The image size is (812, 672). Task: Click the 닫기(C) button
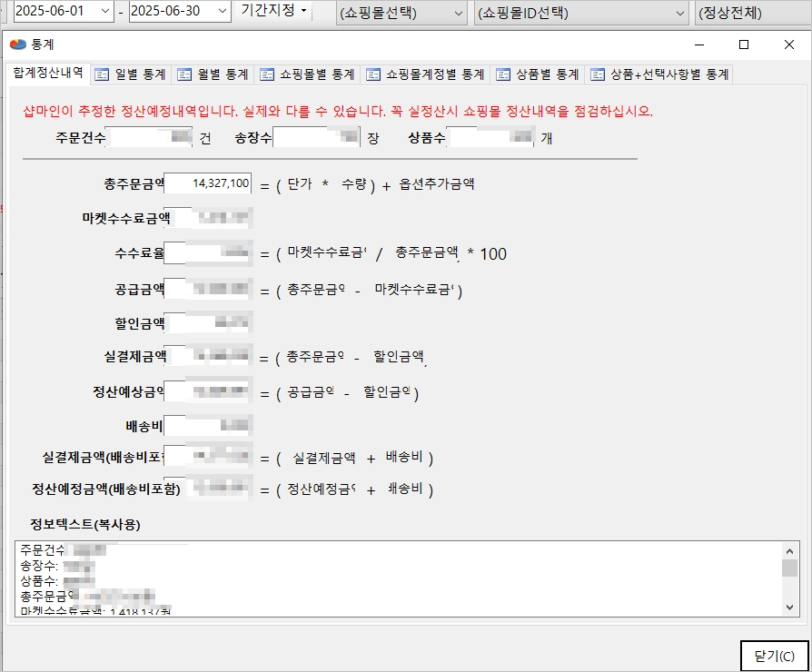tap(774, 657)
